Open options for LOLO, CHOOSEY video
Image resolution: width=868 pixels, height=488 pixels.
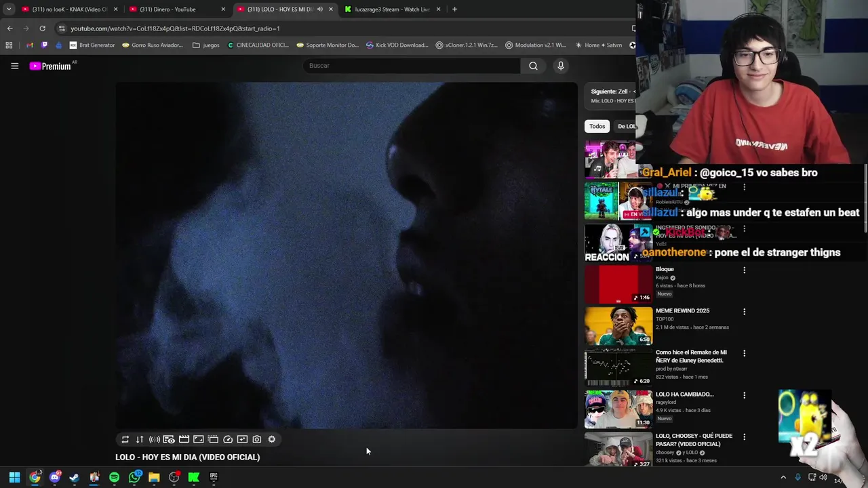(x=744, y=436)
